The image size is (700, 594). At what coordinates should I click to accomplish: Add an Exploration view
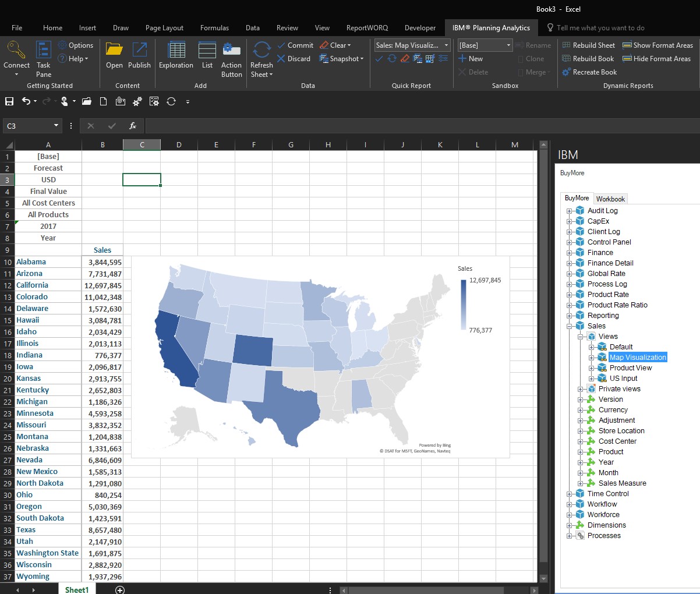176,55
